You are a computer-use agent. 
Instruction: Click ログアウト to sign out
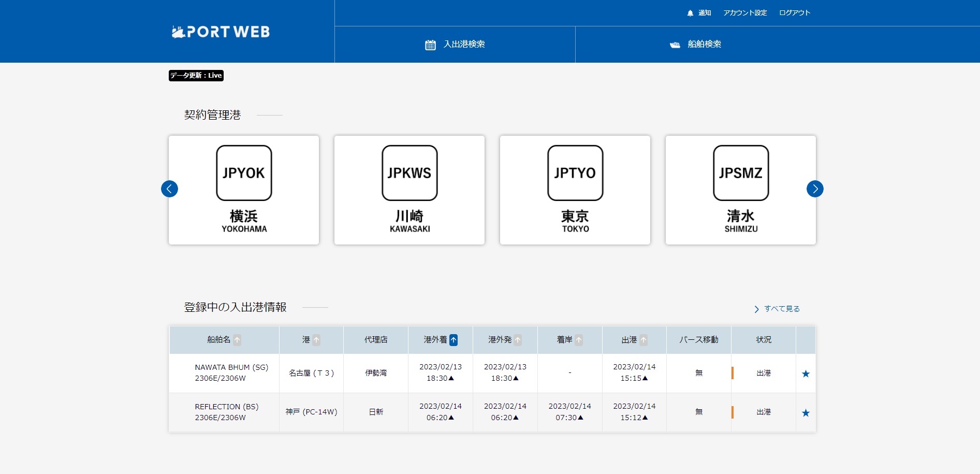click(x=795, y=13)
